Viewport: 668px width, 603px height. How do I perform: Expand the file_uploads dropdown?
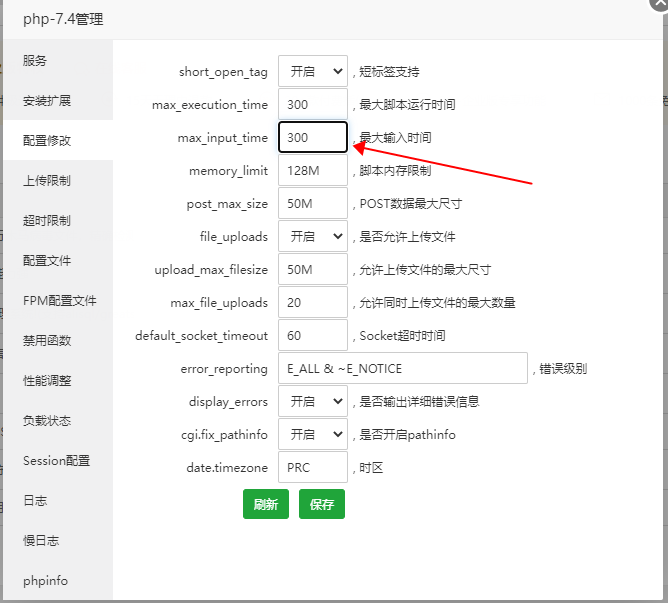[x=312, y=237]
